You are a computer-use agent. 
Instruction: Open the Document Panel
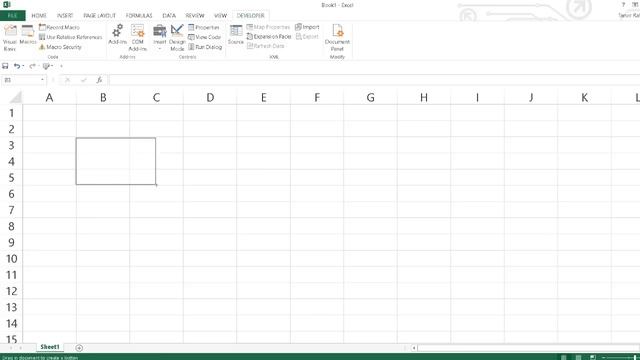click(x=337, y=38)
